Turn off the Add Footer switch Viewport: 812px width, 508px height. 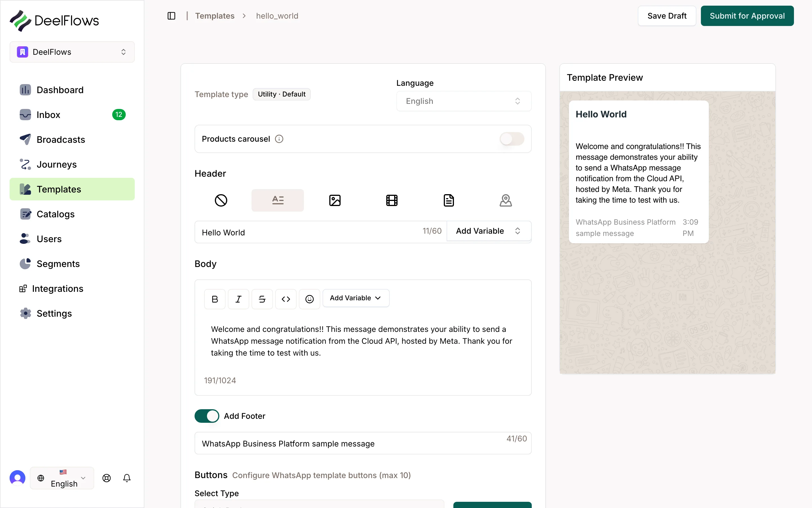[207, 416]
